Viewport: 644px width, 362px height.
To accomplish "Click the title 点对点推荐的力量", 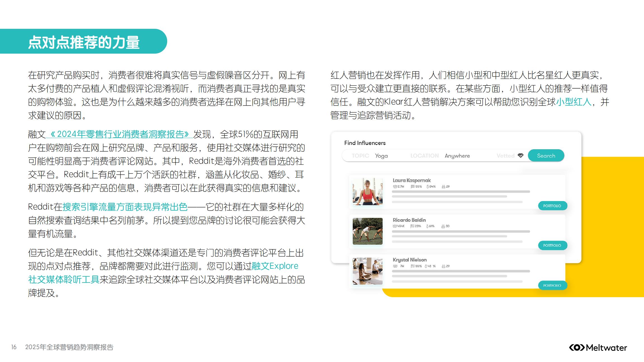I will [x=84, y=42].
